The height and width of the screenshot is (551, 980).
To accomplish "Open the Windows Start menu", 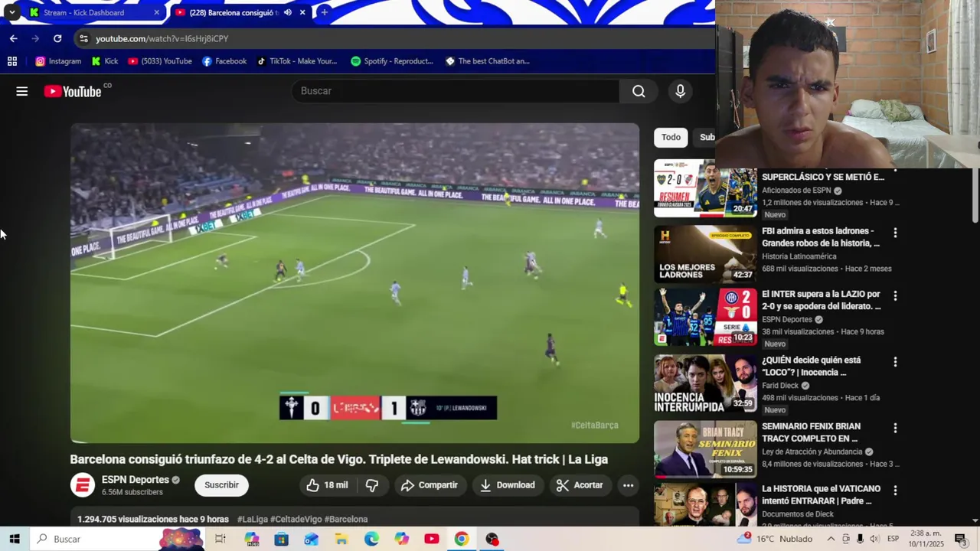I will [x=15, y=539].
